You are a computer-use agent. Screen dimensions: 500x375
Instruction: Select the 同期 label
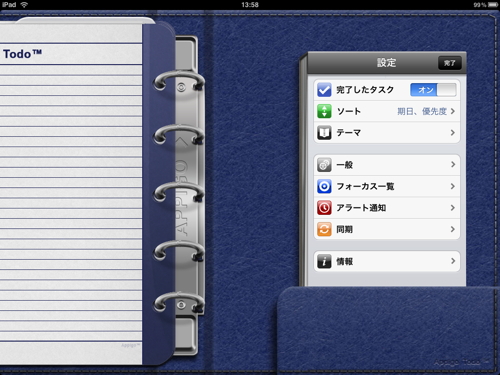point(345,229)
